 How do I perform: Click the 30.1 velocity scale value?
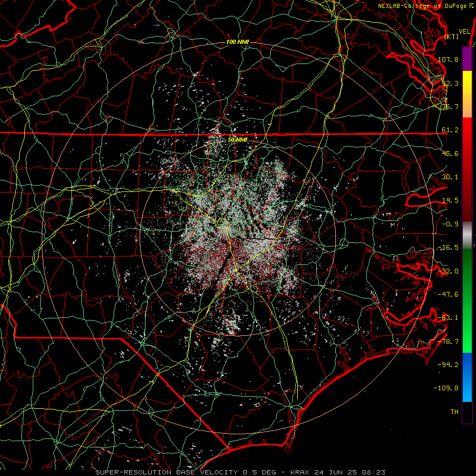pos(450,177)
